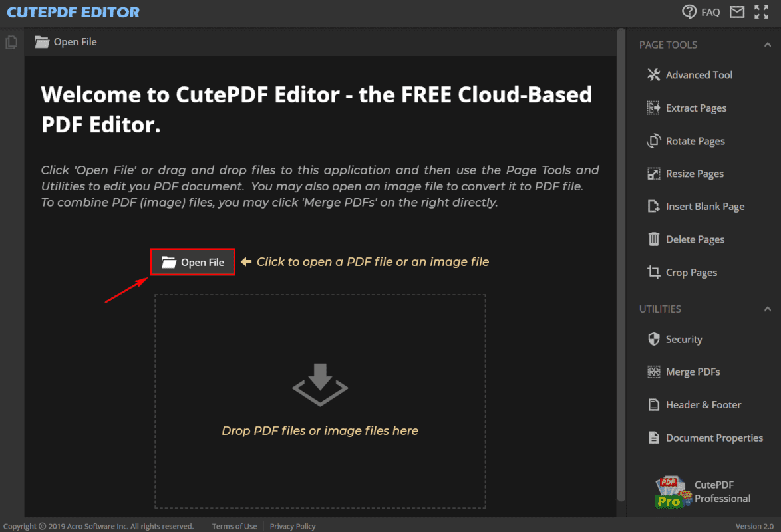The image size is (781, 532).
Task: Click the Rotate Pages icon
Action: pos(653,141)
